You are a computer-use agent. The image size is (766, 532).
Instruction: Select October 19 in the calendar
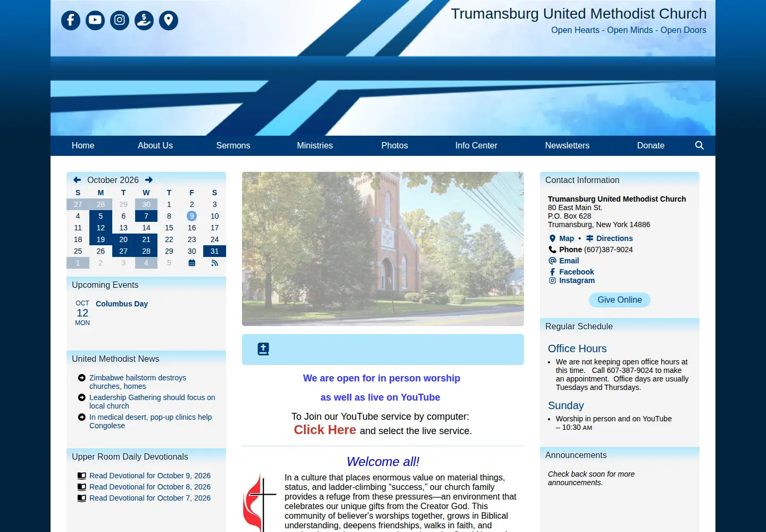[x=101, y=239]
